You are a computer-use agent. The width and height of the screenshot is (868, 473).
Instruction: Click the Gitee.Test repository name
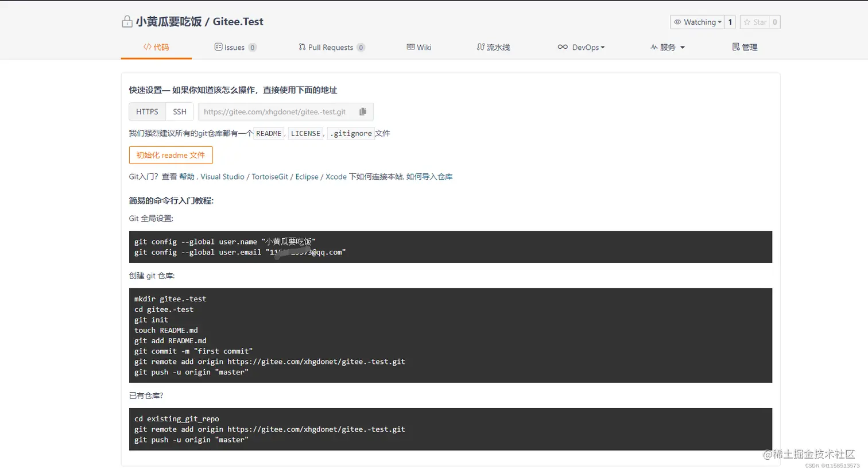click(238, 22)
